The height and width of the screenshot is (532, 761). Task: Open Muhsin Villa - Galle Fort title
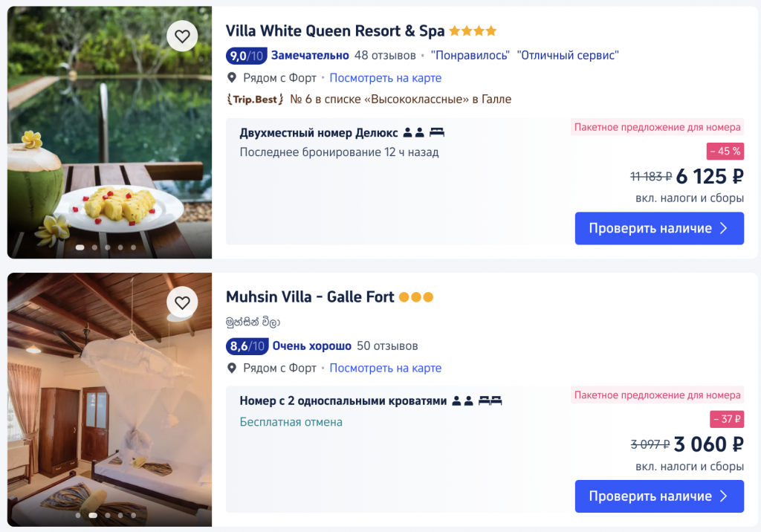310,297
